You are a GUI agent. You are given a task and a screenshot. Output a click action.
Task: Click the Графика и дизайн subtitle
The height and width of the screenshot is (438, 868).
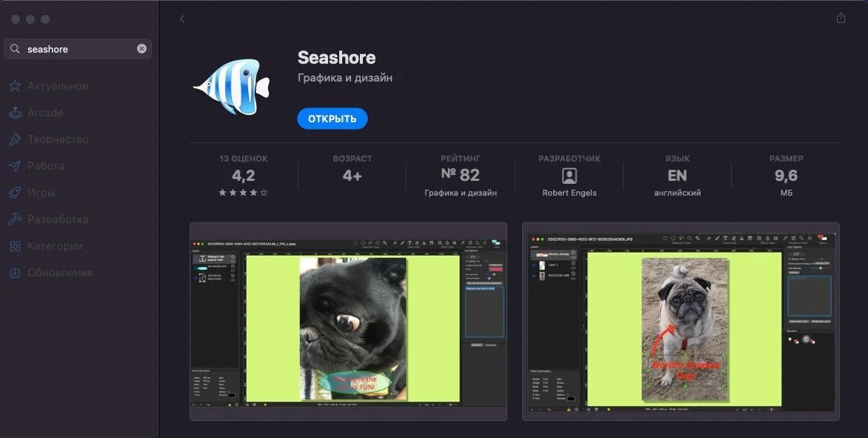(x=345, y=78)
